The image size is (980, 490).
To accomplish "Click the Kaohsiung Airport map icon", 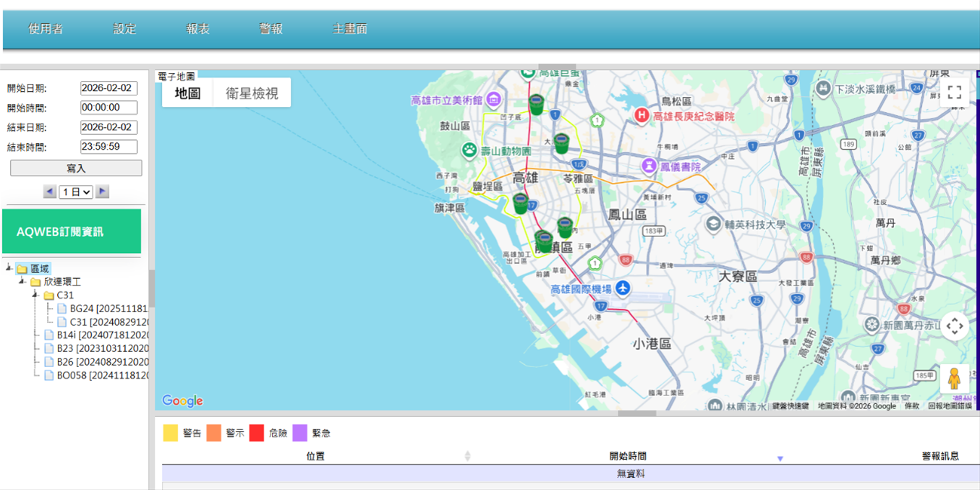I will 622,289.
